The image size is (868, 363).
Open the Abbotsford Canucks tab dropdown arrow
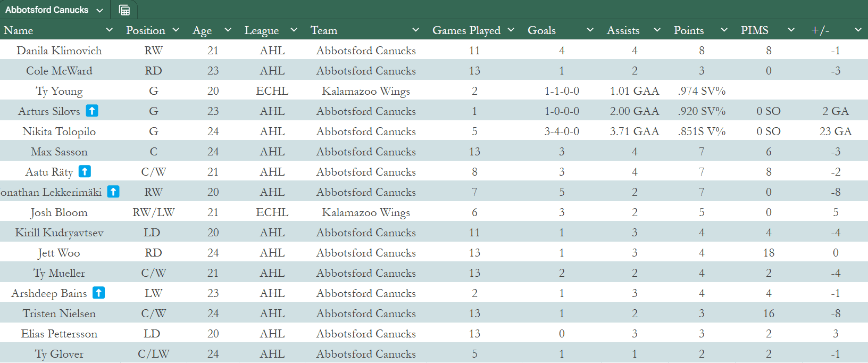pyautogui.click(x=100, y=10)
